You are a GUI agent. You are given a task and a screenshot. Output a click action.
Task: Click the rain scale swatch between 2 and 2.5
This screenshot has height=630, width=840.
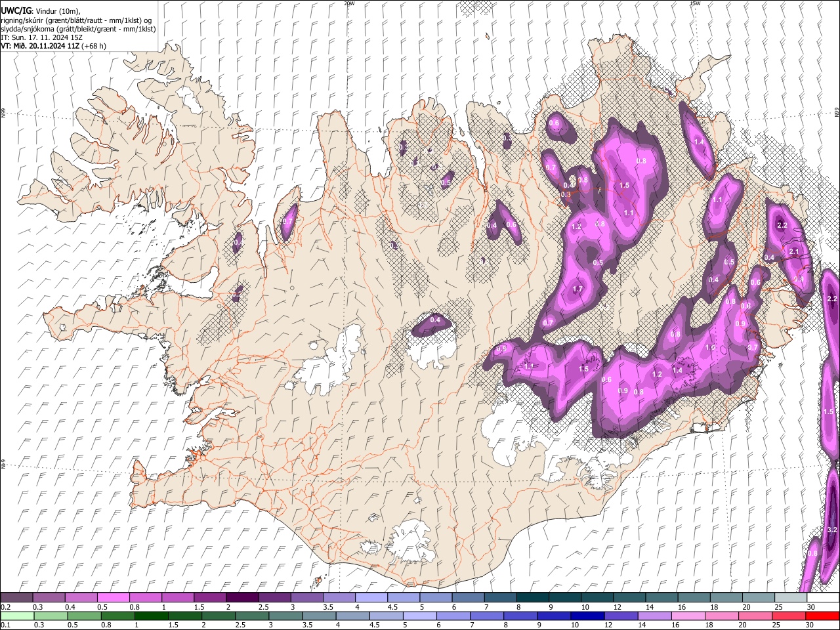coord(219,616)
